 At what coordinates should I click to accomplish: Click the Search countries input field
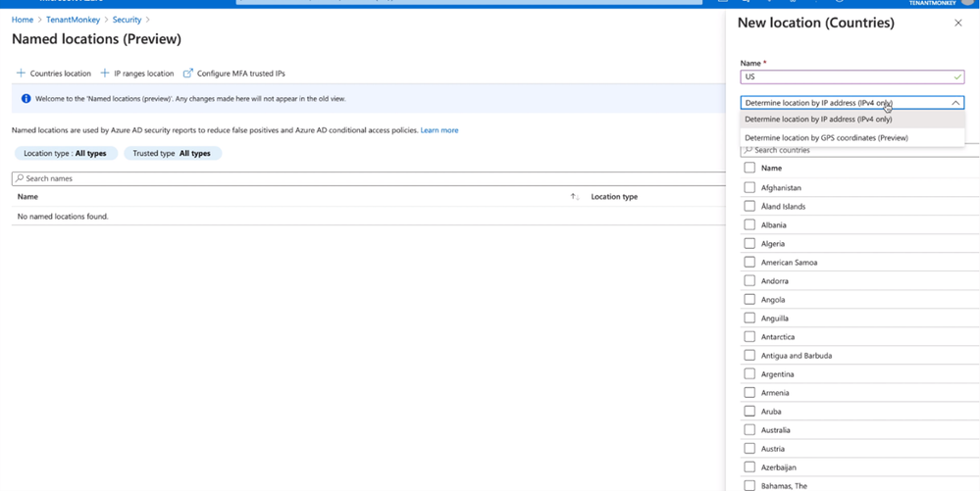859,150
